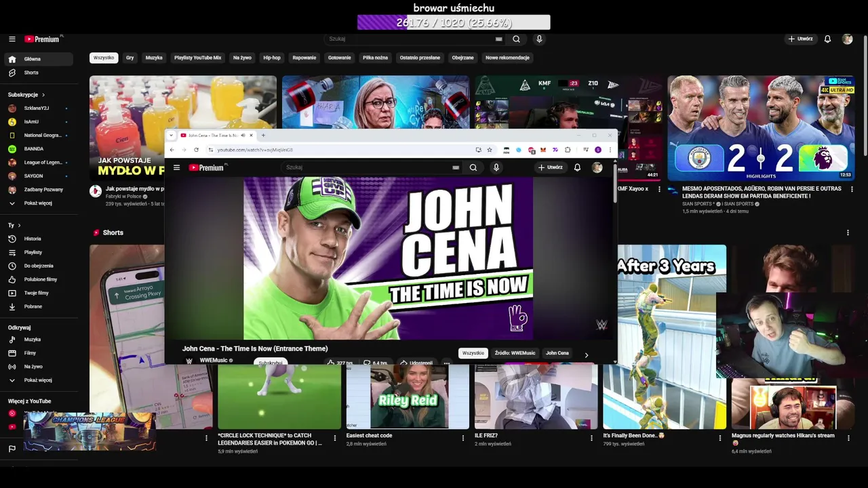Select the Muzyka filter chip
Image resolution: width=868 pixels, height=488 pixels.
point(154,58)
